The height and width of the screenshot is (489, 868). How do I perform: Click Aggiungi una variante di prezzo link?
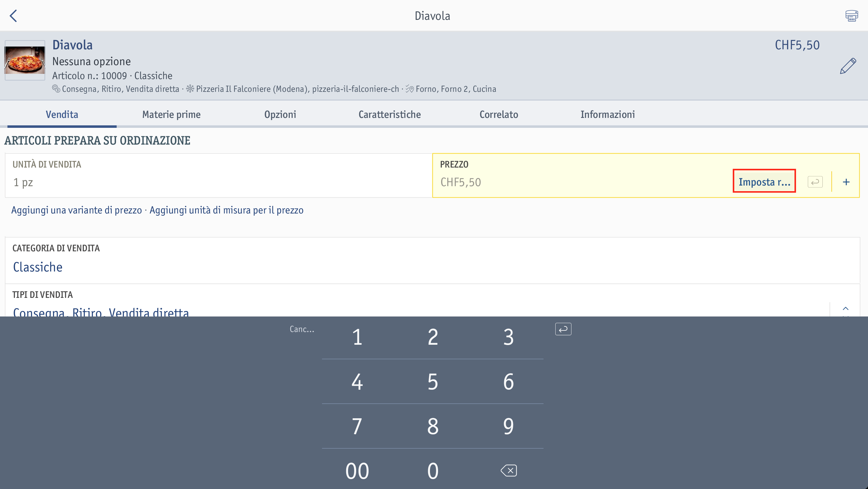click(77, 210)
